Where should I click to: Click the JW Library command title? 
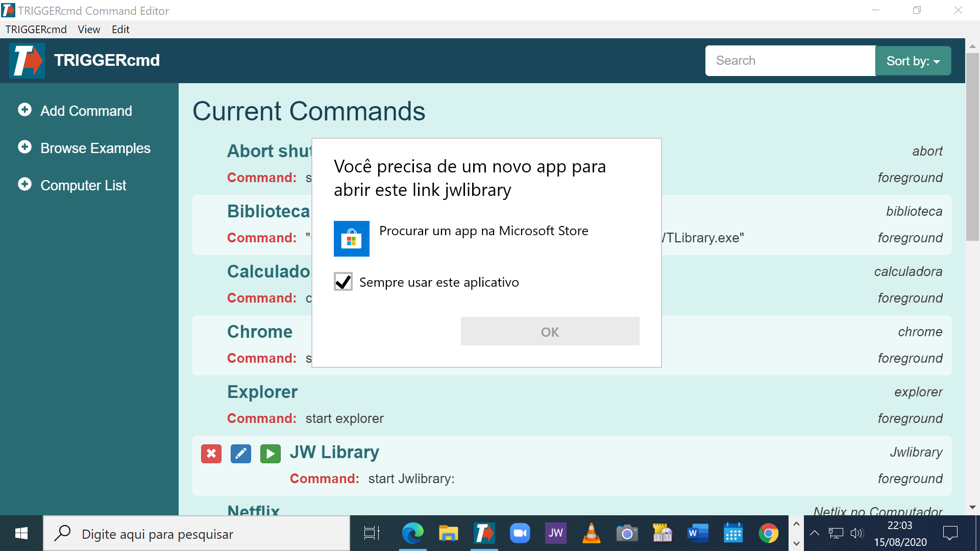334,453
